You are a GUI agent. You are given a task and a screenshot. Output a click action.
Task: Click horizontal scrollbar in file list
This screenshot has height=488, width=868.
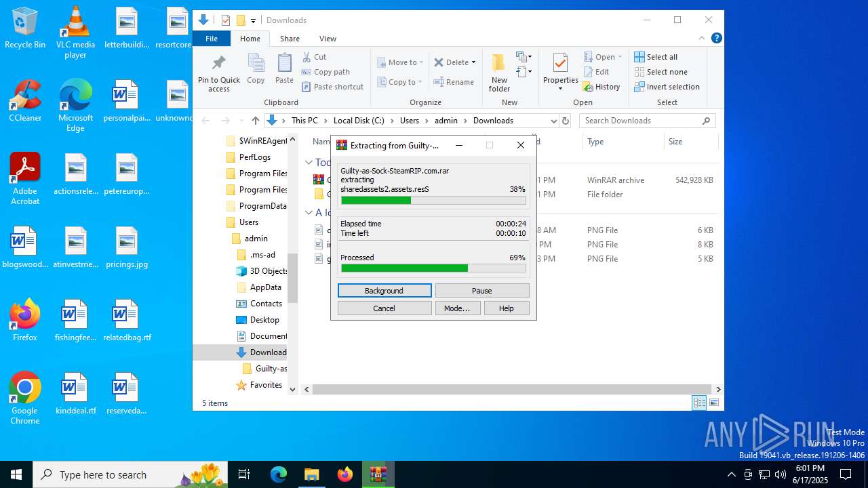511,389
